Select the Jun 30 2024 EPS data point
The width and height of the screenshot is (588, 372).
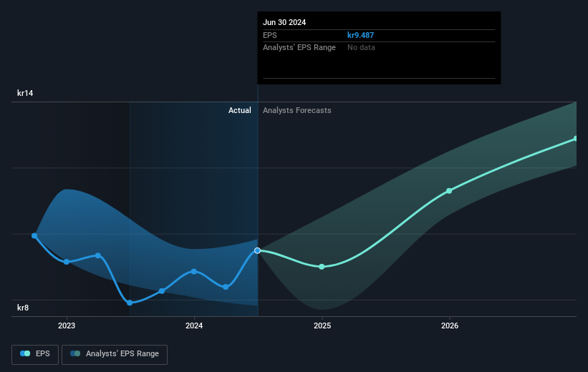click(x=257, y=250)
